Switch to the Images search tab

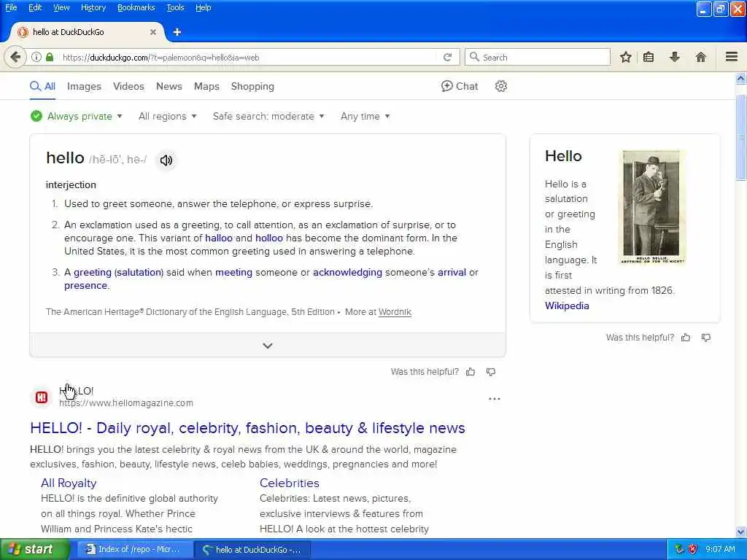[x=84, y=86]
